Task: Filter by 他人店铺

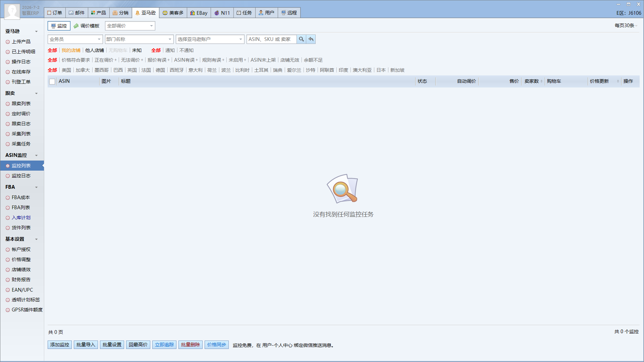Action: tap(95, 50)
